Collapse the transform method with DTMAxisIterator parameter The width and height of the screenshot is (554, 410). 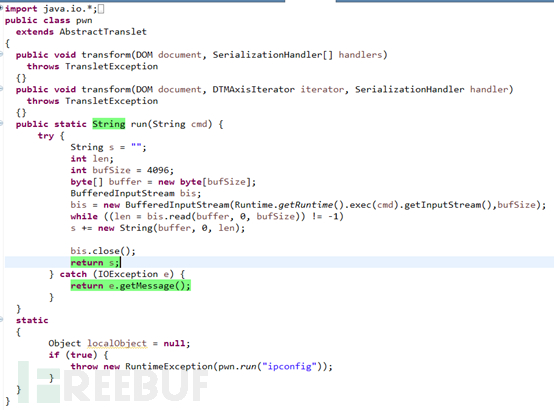1,89
